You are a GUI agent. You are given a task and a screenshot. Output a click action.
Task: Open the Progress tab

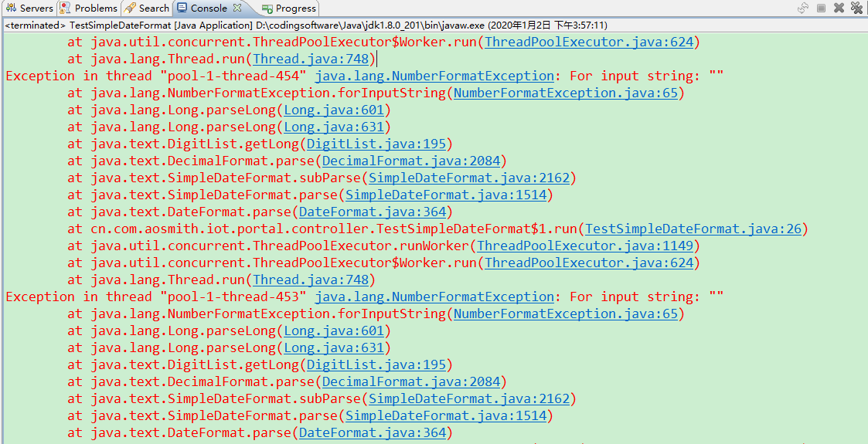(290, 8)
